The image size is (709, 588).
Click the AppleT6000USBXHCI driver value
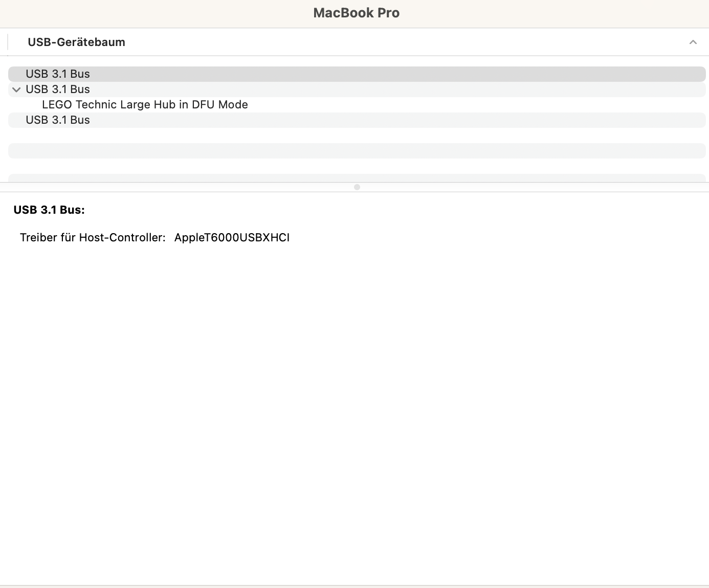point(232,237)
